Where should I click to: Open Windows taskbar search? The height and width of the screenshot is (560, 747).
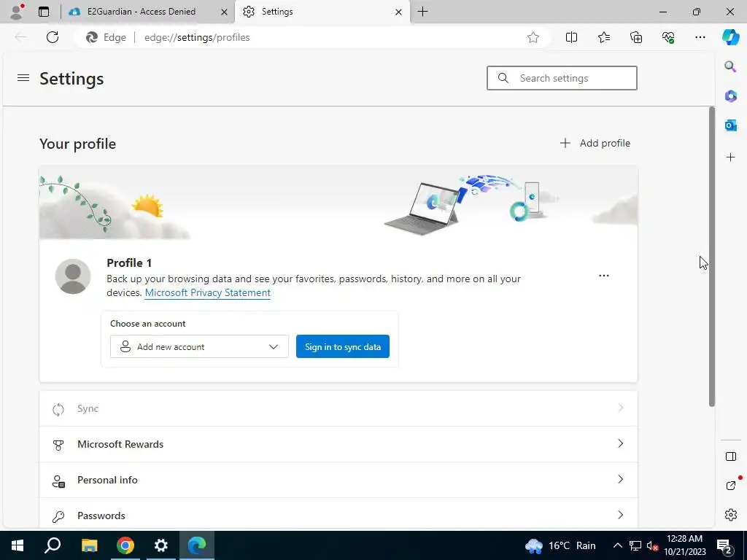(x=53, y=545)
